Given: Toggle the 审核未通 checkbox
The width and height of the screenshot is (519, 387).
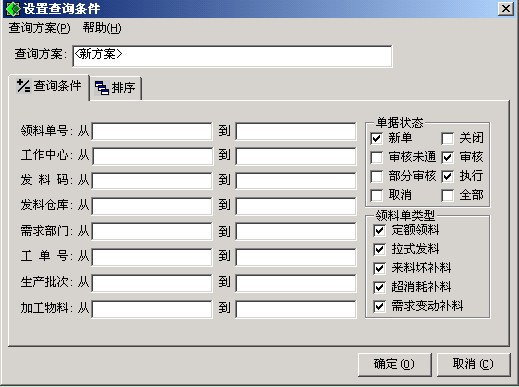Looking at the screenshot, I should [376, 157].
